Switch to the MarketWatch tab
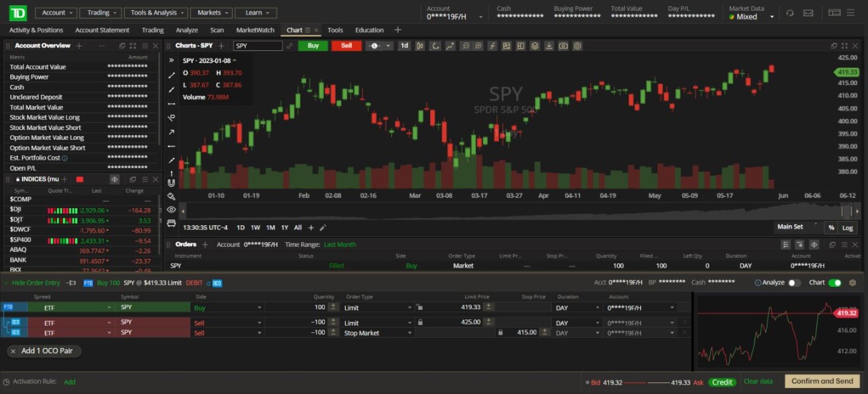This screenshot has height=394, width=868. click(255, 30)
